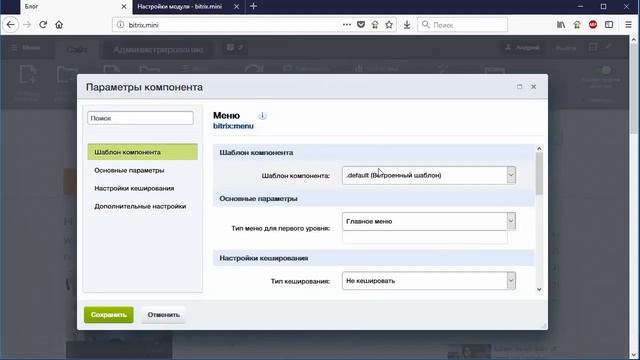
Task: Toggle the browser sidebar icon
Action: pyautogui.click(x=609, y=24)
